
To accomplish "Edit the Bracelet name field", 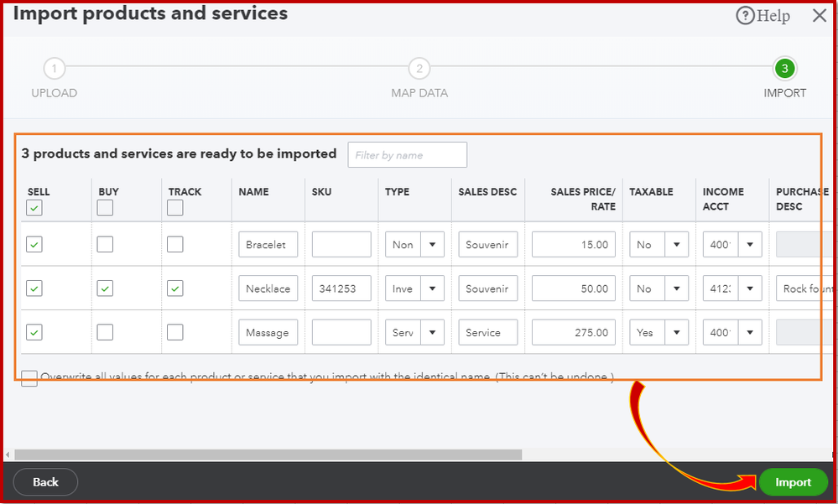I will pos(268,245).
